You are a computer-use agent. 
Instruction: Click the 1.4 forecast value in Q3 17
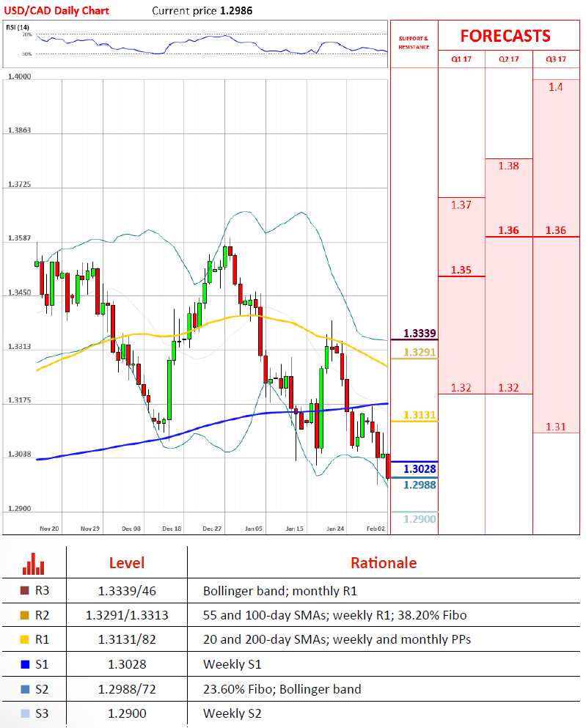click(556, 87)
